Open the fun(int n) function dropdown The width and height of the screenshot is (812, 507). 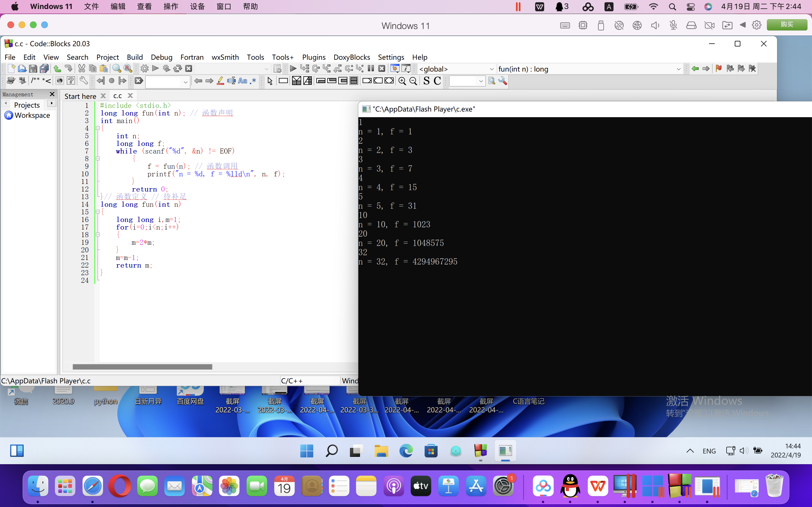coord(678,69)
